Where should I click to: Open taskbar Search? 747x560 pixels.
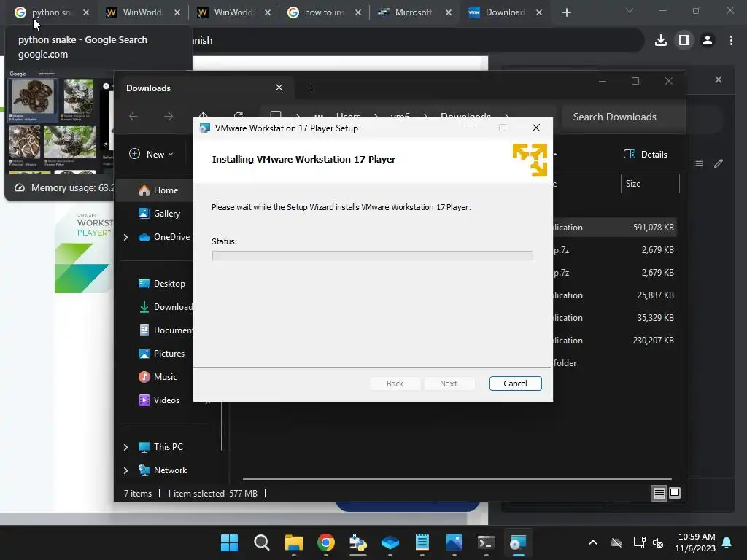pos(262,542)
